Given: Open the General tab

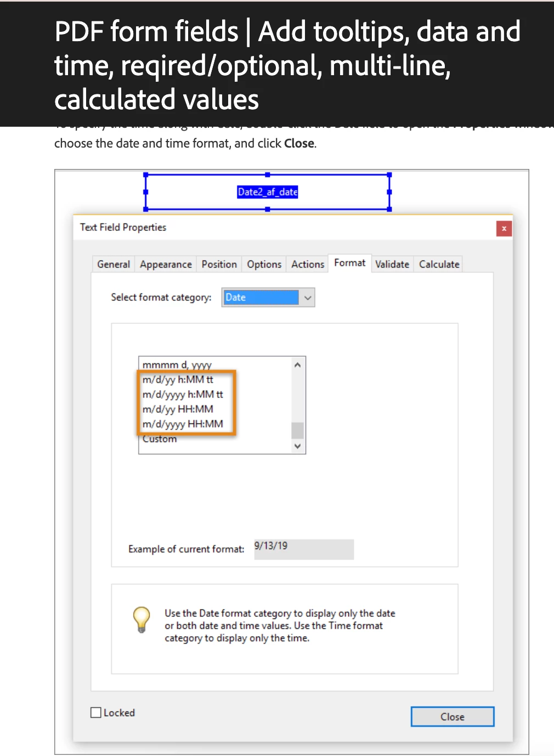Looking at the screenshot, I should point(114,264).
